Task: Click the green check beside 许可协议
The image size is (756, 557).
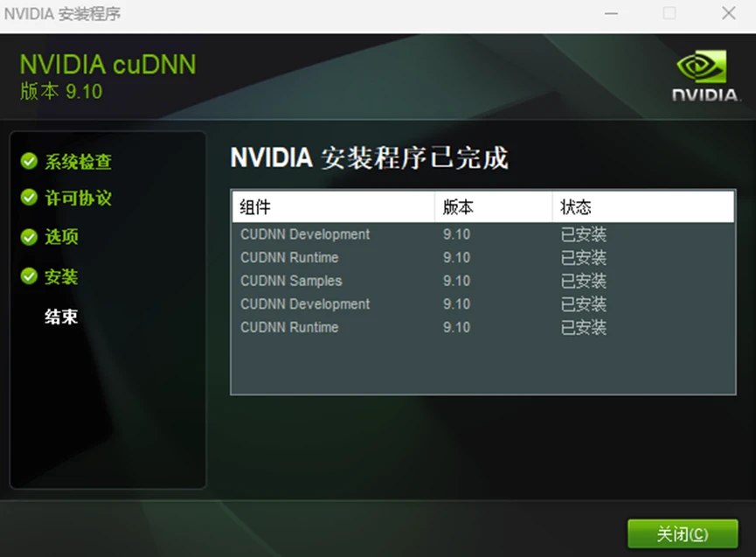Action: pos(30,198)
